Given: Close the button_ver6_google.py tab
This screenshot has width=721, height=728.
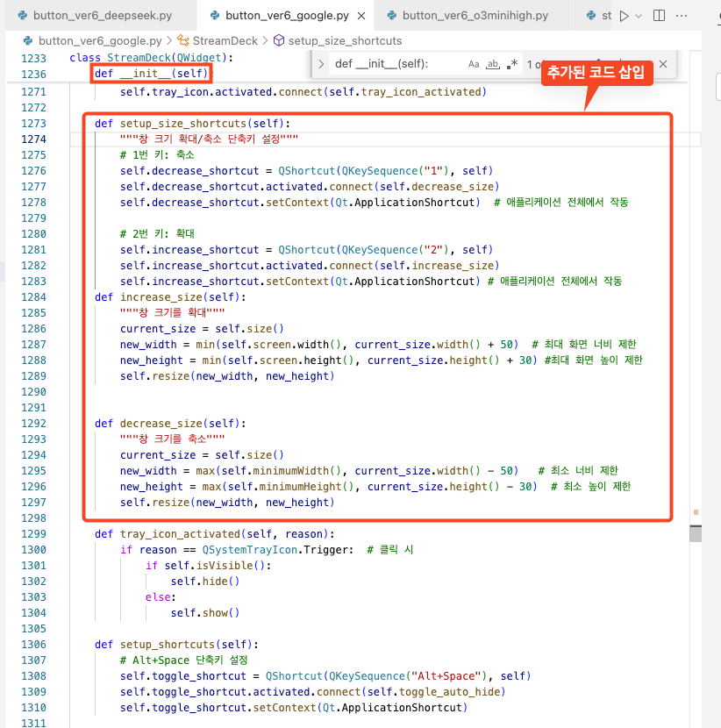Looking at the screenshot, I should click(361, 16).
